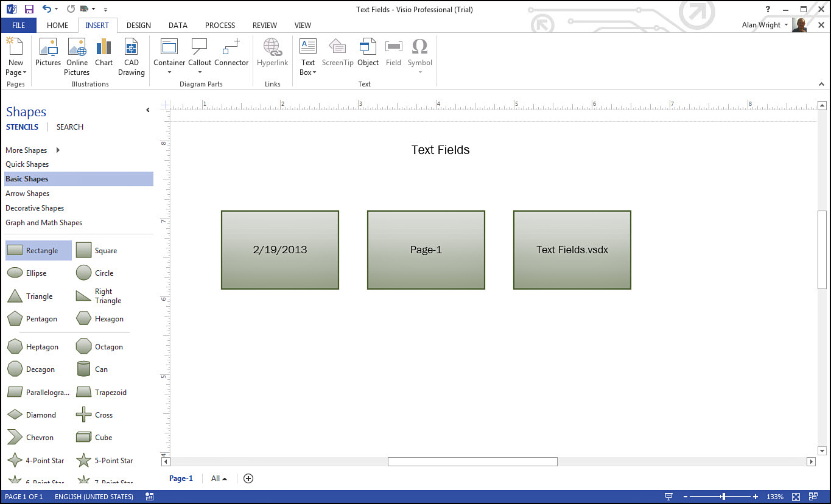Select the Ellipse shape

[27, 273]
